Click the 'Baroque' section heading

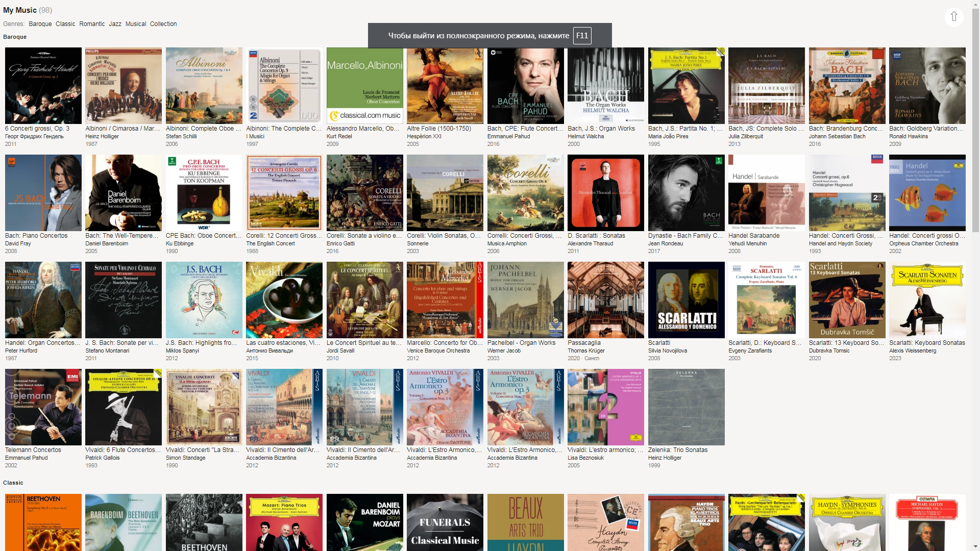15,37
